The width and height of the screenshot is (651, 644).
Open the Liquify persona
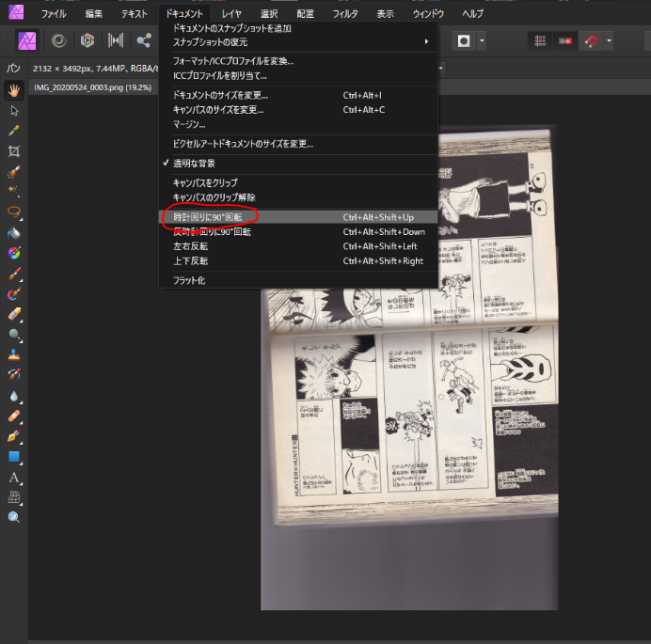58,40
